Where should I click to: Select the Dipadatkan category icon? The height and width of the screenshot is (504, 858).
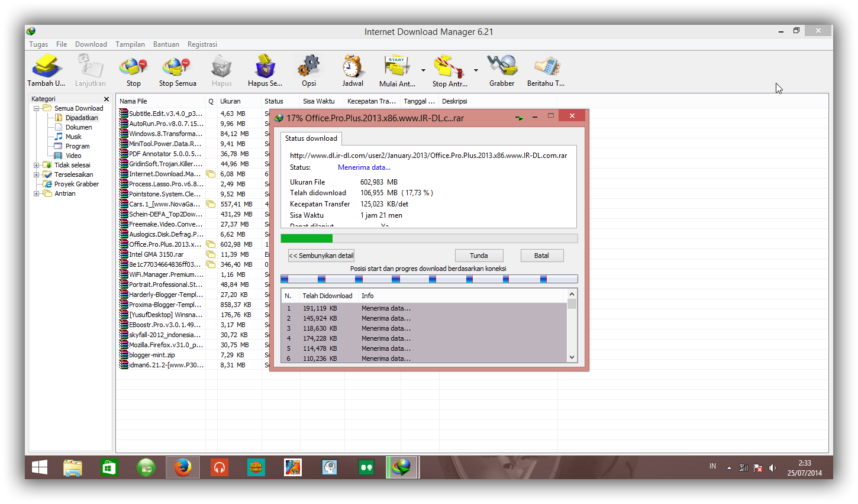tap(59, 118)
